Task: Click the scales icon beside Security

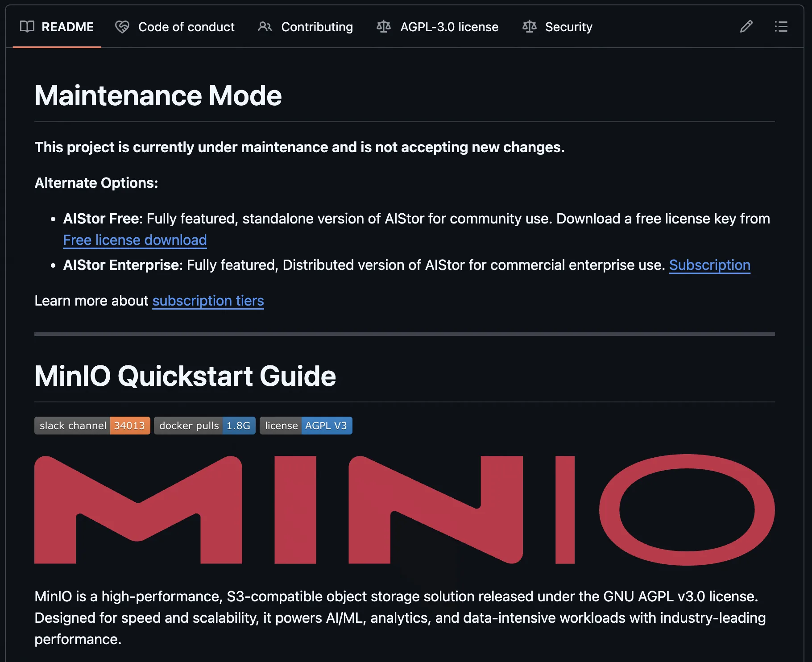Action: coord(529,27)
